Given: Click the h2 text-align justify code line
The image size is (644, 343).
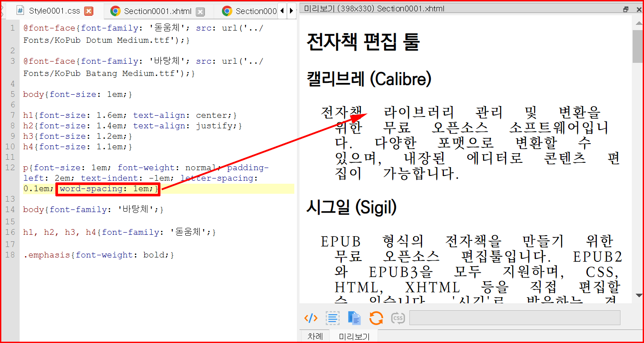Looking at the screenshot, I should [x=133, y=126].
